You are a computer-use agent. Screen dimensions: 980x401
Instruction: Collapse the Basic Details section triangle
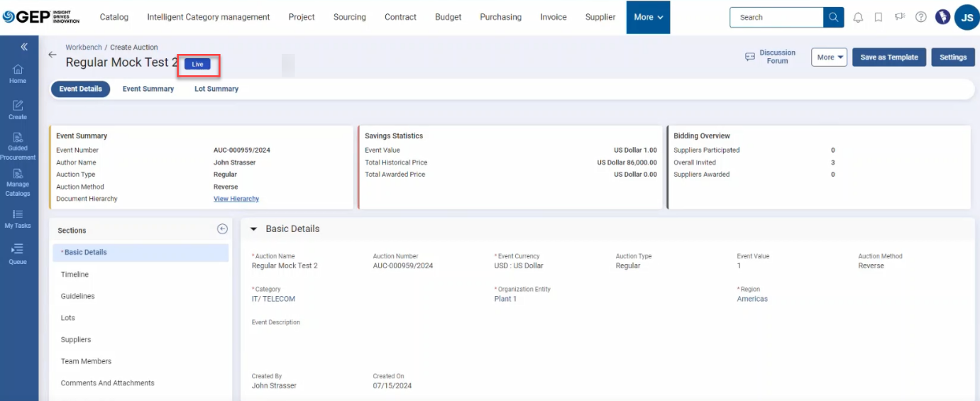[x=254, y=229]
